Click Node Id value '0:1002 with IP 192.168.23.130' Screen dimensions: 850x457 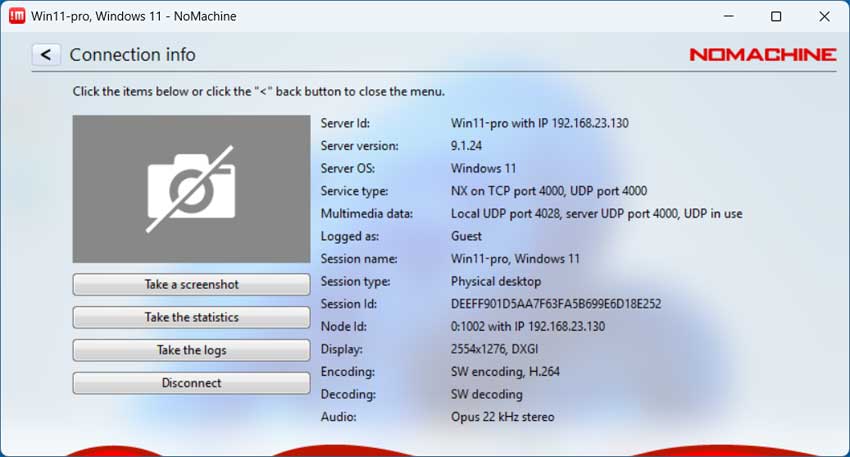tap(527, 326)
